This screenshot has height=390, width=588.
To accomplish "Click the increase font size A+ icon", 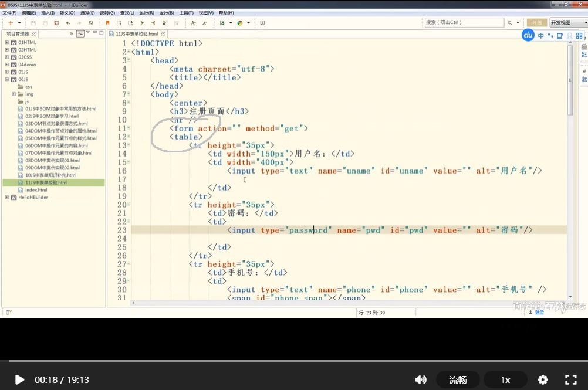I will coord(193,23).
